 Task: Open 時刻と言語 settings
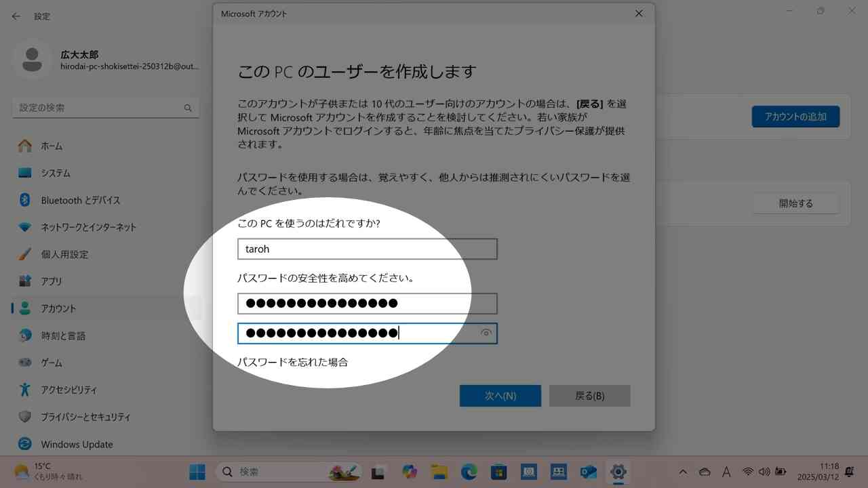106,335
